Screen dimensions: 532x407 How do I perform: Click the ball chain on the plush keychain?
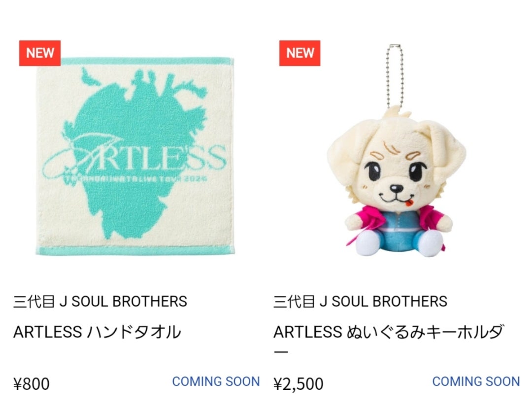[x=396, y=76]
